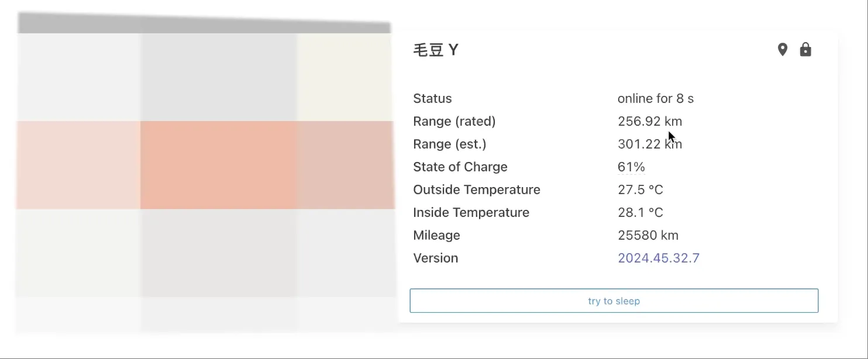The width and height of the screenshot is (868, 359).
Task: Click the car name "毛豆 Y" heading
Action: click(436, 50)
